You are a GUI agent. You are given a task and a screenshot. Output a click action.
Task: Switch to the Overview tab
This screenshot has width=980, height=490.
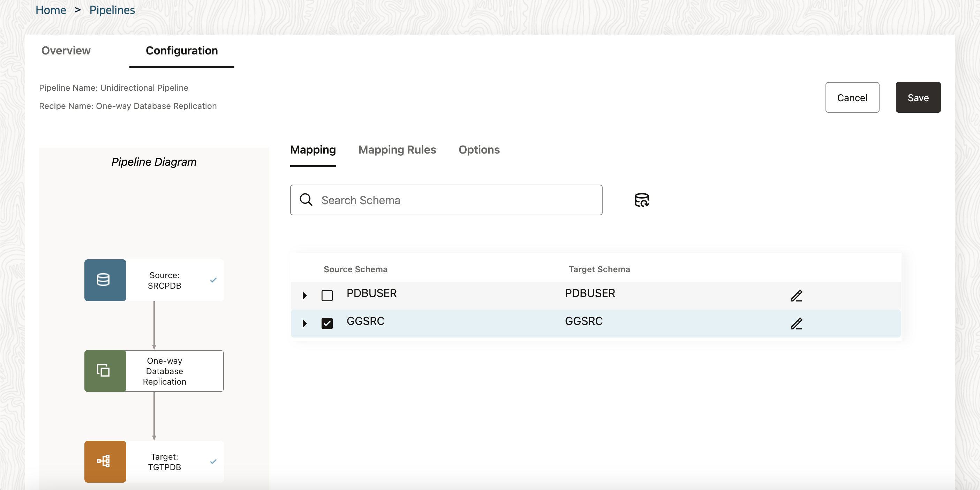[x=66, y=50]
